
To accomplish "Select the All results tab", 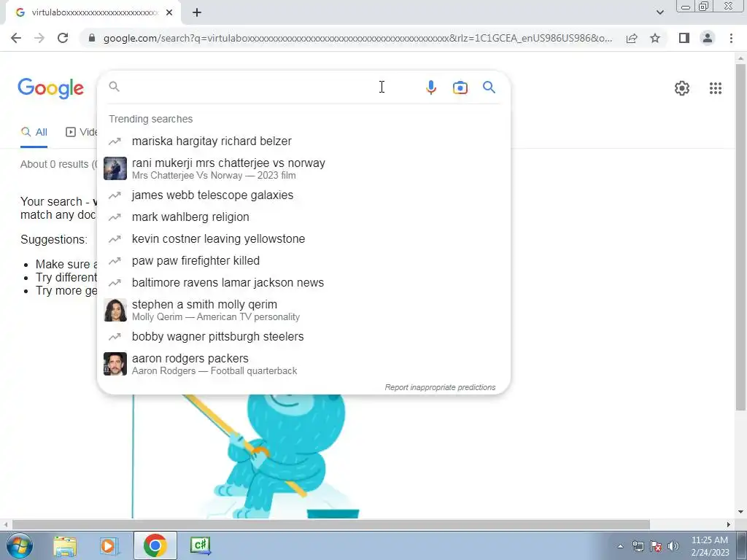I will click(x=34, y=133).
